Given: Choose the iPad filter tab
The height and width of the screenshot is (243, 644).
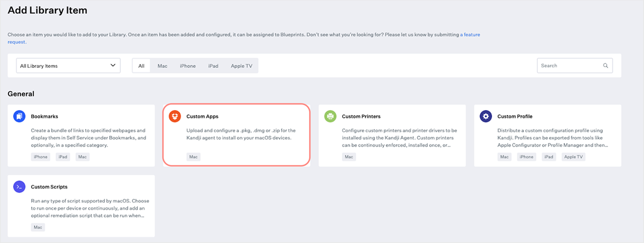Looking at the screenshot, I should tap(213, 66).
